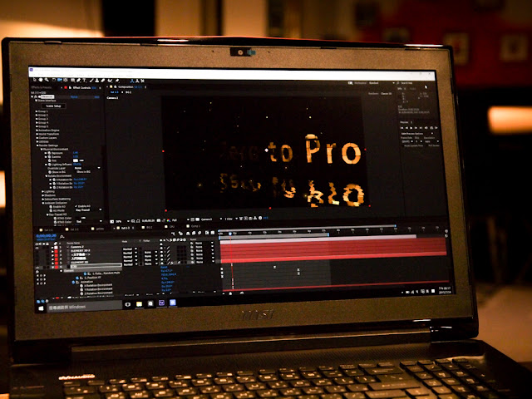The height and width of the screenshot is (399, 532).
Task: Select the Brush tool
Action: tap(91, 81)
